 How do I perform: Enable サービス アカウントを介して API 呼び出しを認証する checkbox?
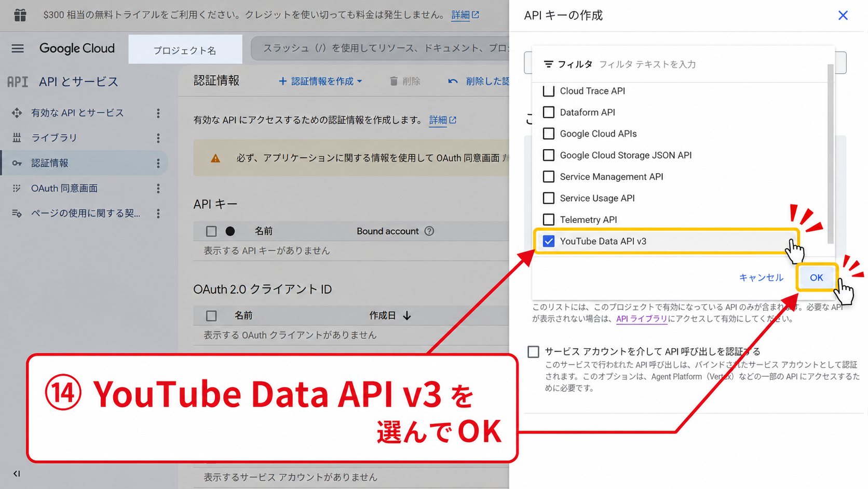tap(533, 352)
